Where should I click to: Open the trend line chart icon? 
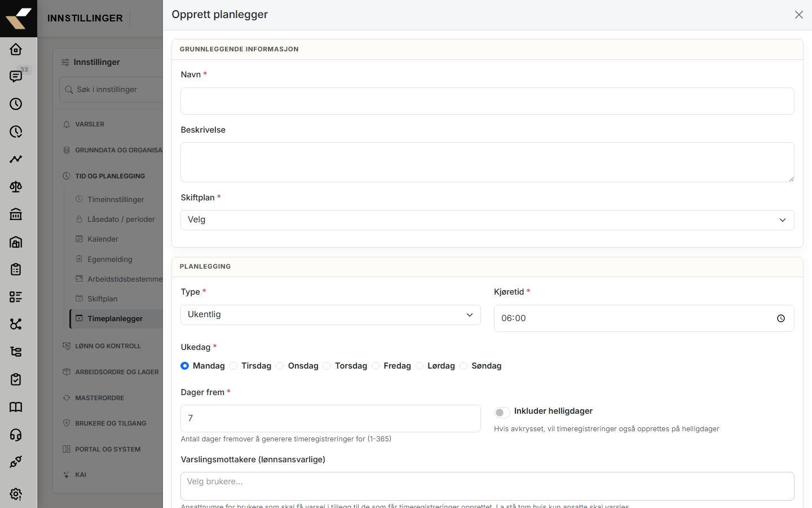click(x=16, y=159)
